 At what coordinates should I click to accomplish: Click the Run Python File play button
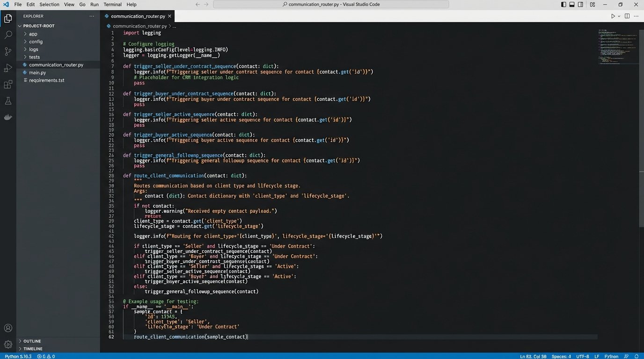613,16
